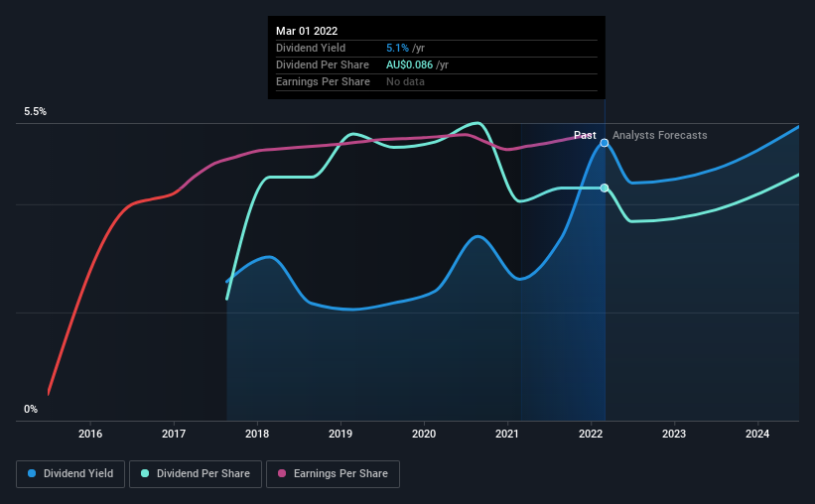Viewport: 815px width, 504px height.
Task: Toggle the Dividend Per Share legend button
Action: 196,474
